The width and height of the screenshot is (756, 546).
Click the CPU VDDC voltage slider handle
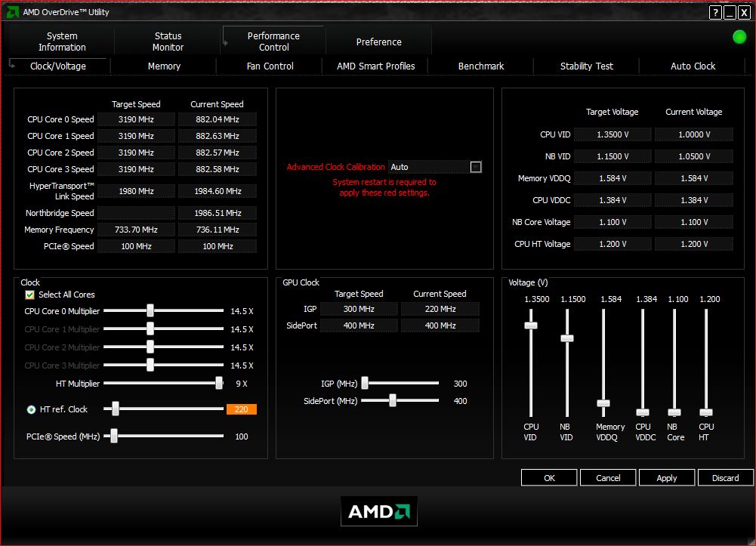pos(643,412)
